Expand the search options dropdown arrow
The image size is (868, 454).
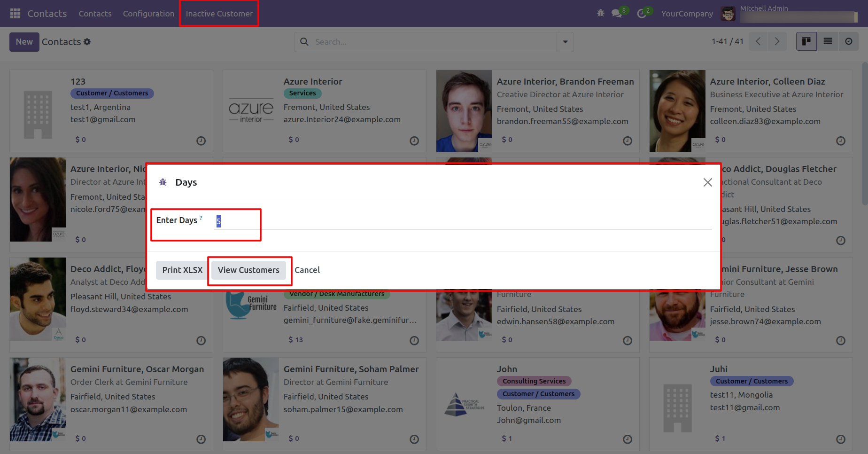[x=565, y=42]
